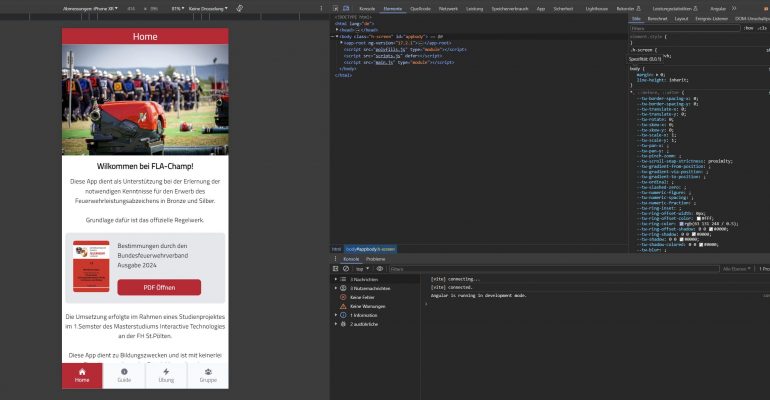Screen dimensions: 770x400
Task: Tap the Gruppe icon in bottom navigation
Action: click(208, 372)
